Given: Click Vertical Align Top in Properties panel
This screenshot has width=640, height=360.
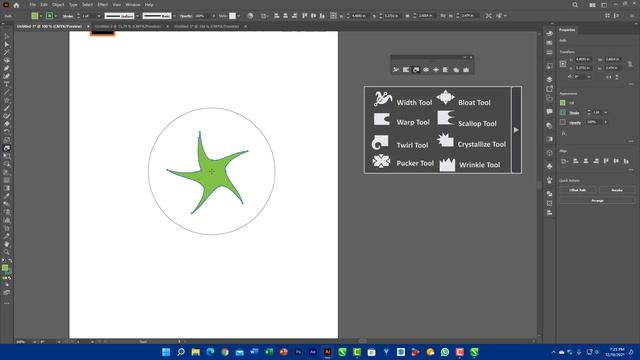Looking at the screenshot, I should [606, 161].
